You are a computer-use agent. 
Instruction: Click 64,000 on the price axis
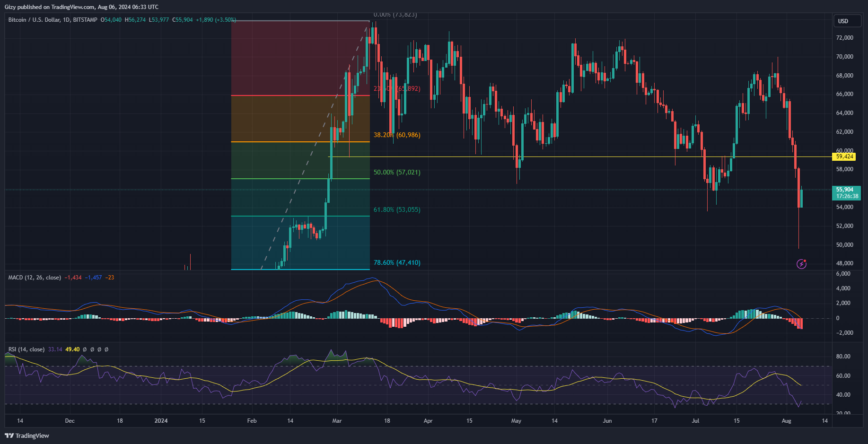click(845, 113)
